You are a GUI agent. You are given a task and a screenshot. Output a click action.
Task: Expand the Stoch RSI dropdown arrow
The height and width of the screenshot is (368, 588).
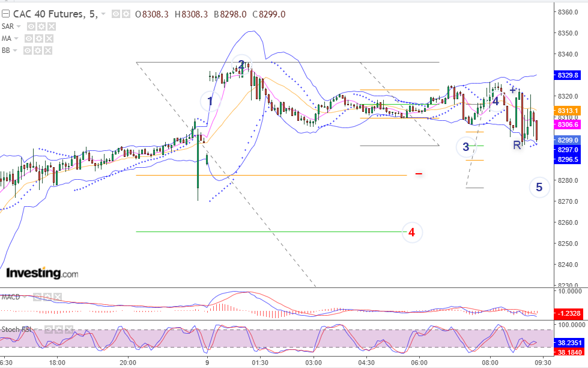[37, 330]
